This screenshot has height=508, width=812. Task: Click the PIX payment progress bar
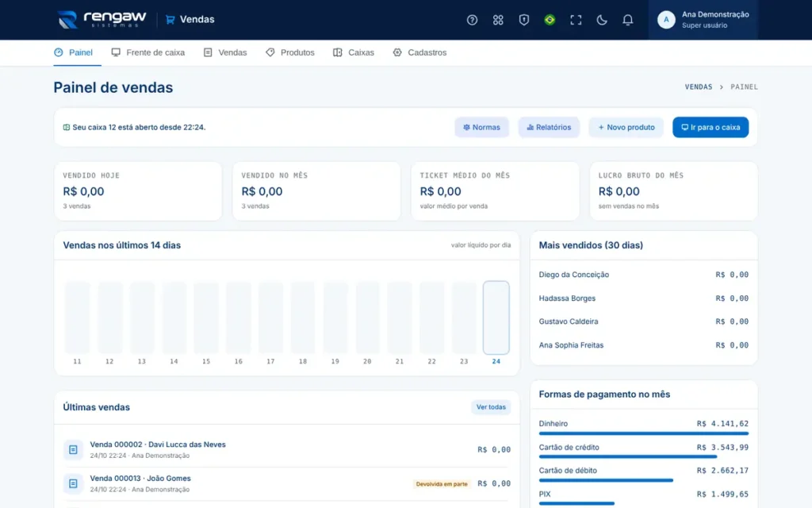click(x=644, y=503)
